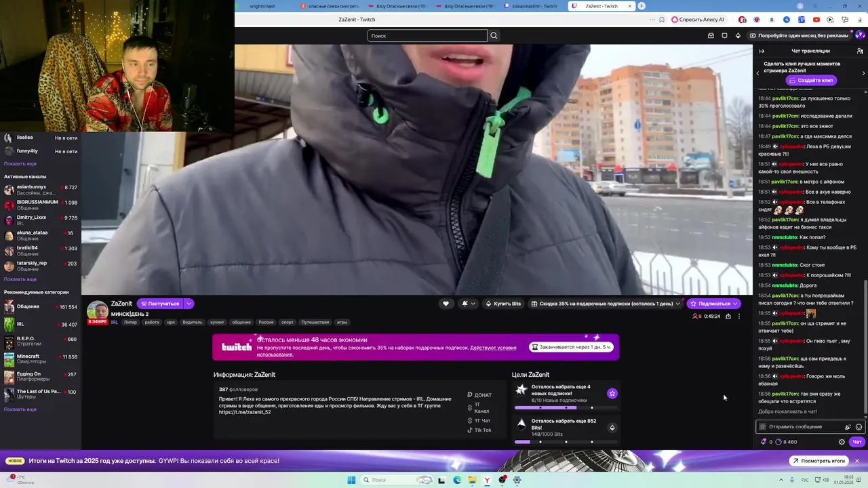This screenshot has height=488, width=868.
Task: Click the Посмотреть итоги button
Action: point(818,461)
